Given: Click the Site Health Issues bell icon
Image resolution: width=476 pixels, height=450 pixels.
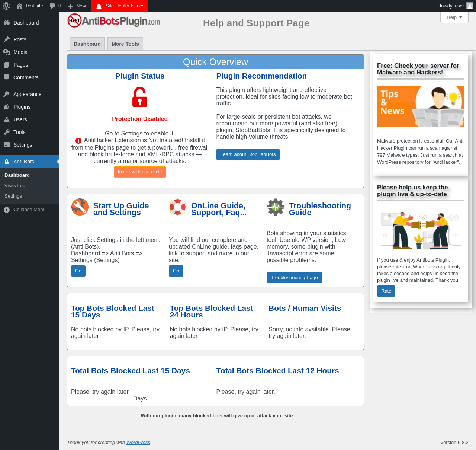Looking at the screenshot, I should click(x=99, y=6).
